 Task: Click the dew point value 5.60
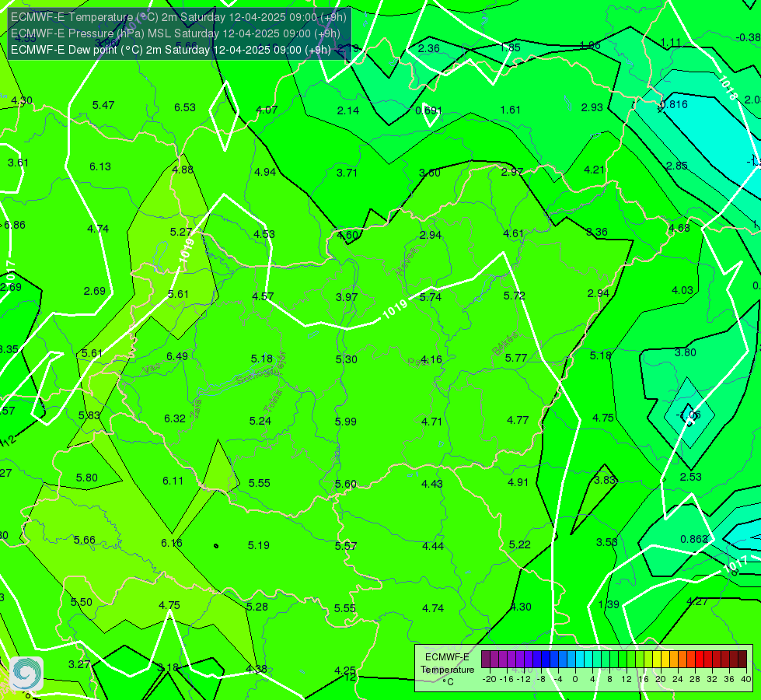click(x=346, y=484)
